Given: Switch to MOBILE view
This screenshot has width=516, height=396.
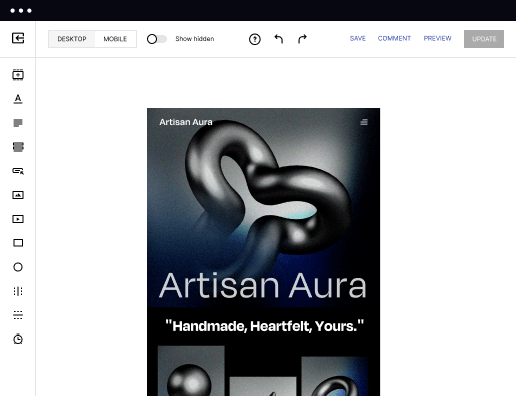Looking at the screenshot, I should tap(115, 39).
